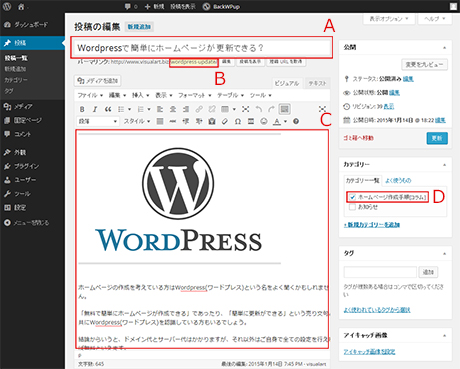Screen dimensions: 460x369
Task: Decrease indent icon
Action: (186, 121)
